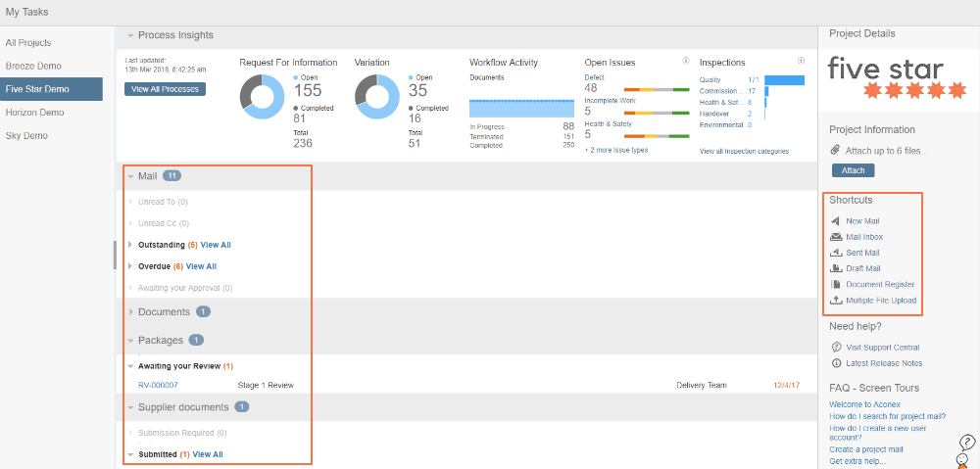Click the View All Processes button
980x469 pixels.
165,89
